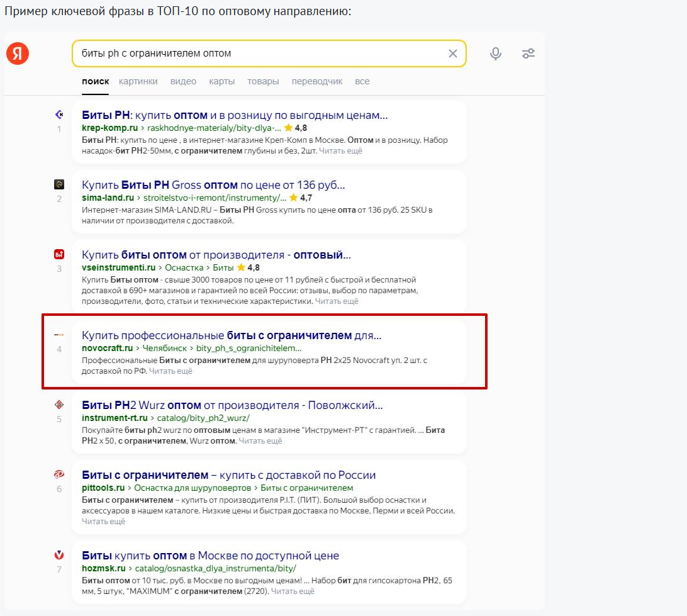Click the vseinstrumenti.ru favicon

[59, 254]
